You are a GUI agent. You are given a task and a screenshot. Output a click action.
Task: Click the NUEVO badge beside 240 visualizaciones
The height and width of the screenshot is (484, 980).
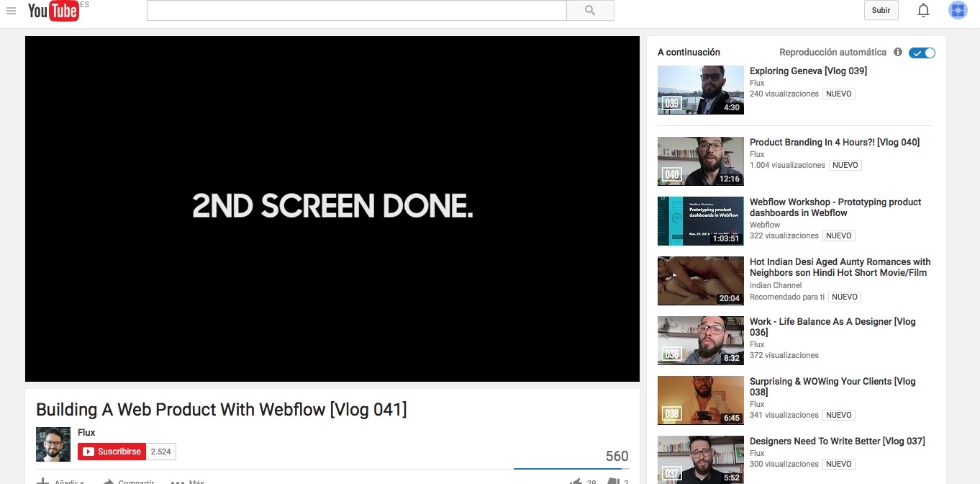(839, 94)
